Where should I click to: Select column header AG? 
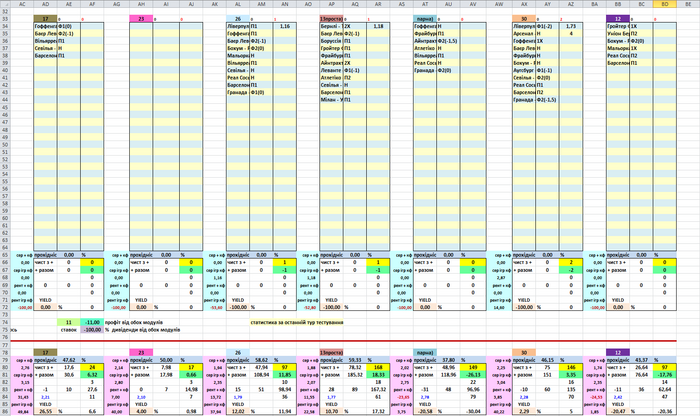coord(117,4)
